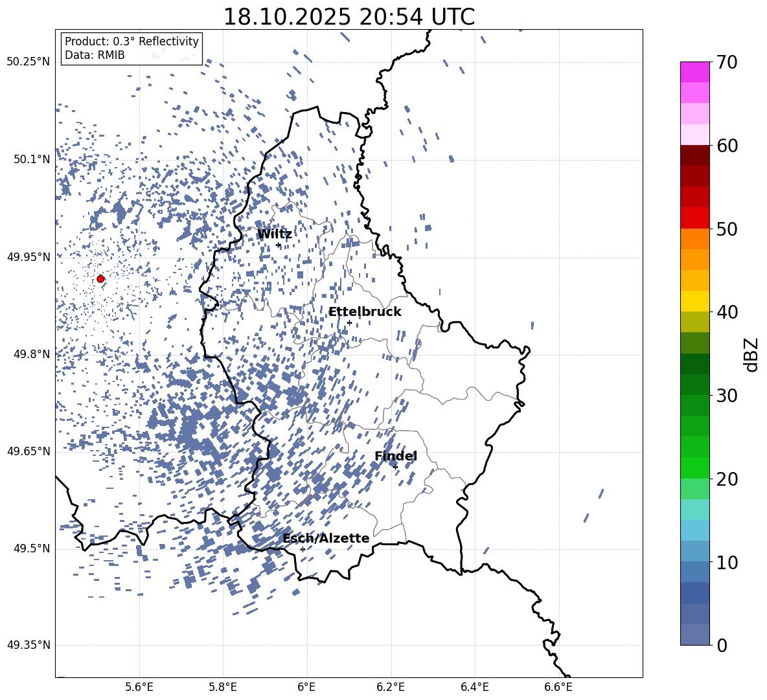767x700 pixels.
Task: Click the plus marker below the Findel label
Action: click(395, 467)
